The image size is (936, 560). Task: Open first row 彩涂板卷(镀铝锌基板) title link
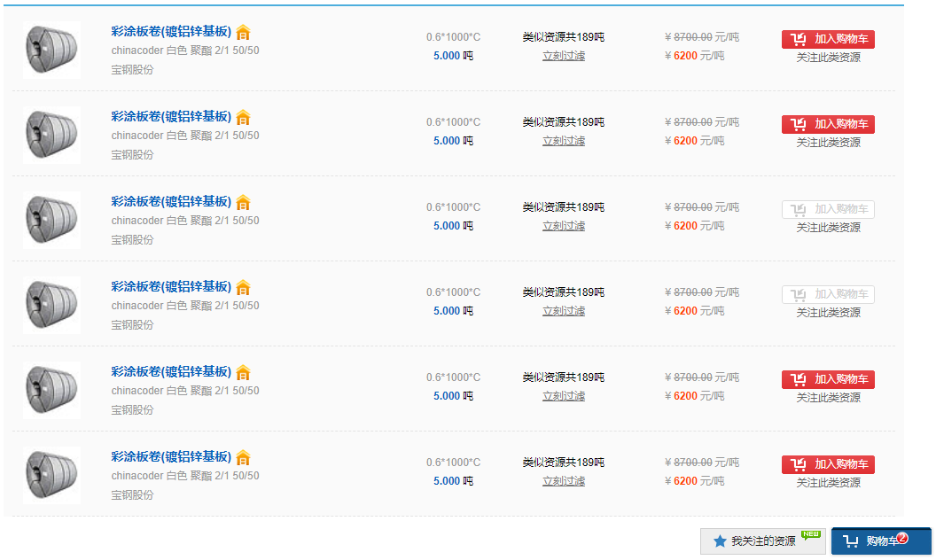pyautogui.click(x=171, y=32)
